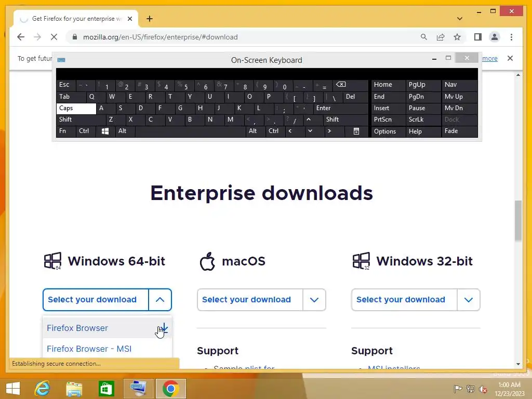Open Chrome side panel icon
Viewport: 532px width, 399px height.
coord(478,37)
